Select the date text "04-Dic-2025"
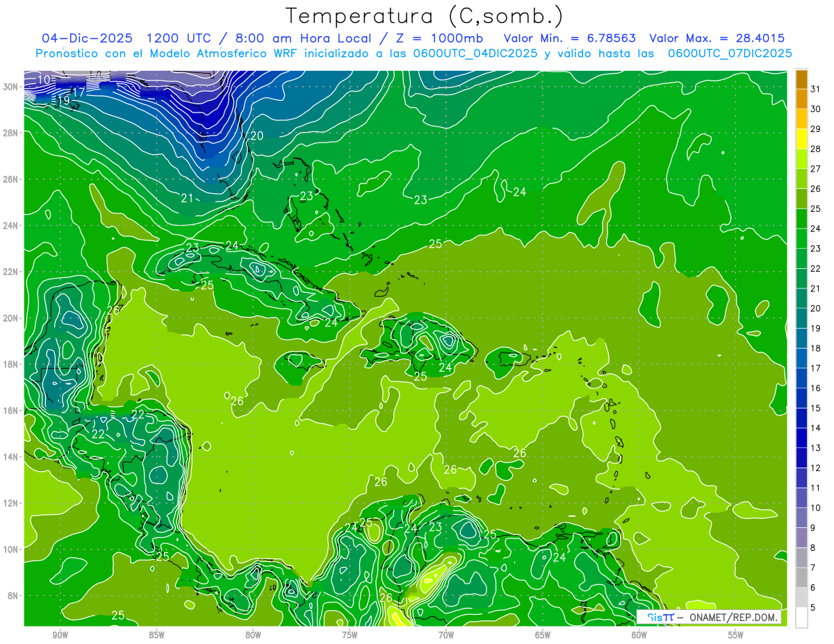This screenshot has height=644, width=834. (87, 38)
